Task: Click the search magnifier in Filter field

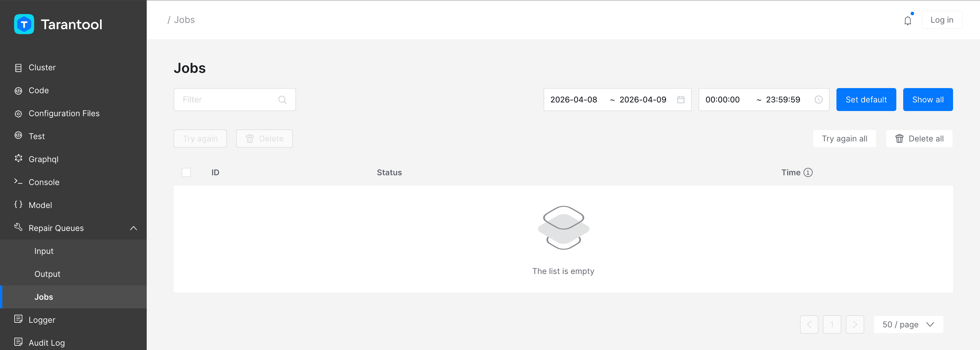Action: pyautogui.click(x=282, y=100)
